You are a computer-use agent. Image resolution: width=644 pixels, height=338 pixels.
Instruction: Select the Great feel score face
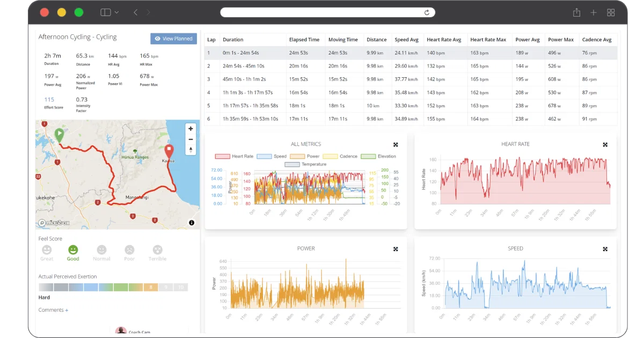point(47,253)
